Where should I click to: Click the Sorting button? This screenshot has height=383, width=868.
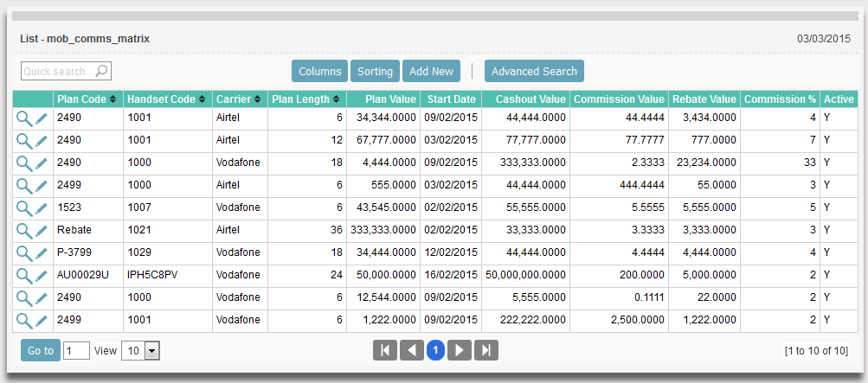[x=375, y=72]
